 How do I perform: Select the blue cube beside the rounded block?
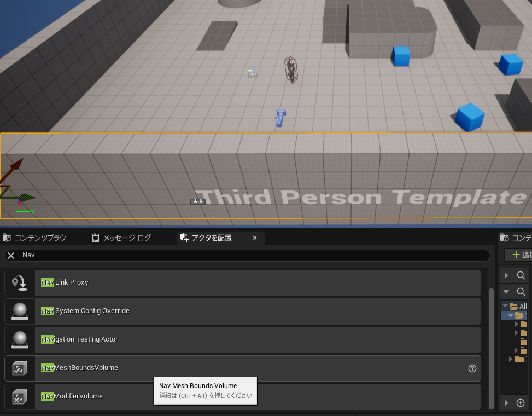[401, 56]
